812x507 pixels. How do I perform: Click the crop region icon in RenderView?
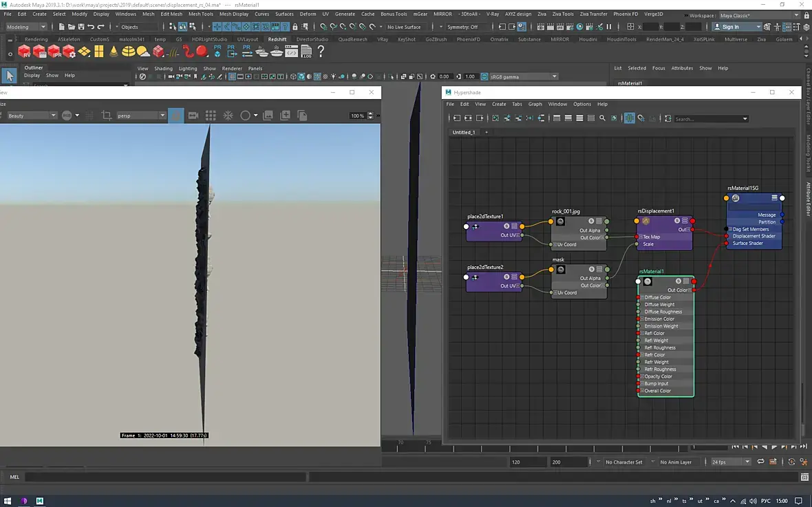107,116
